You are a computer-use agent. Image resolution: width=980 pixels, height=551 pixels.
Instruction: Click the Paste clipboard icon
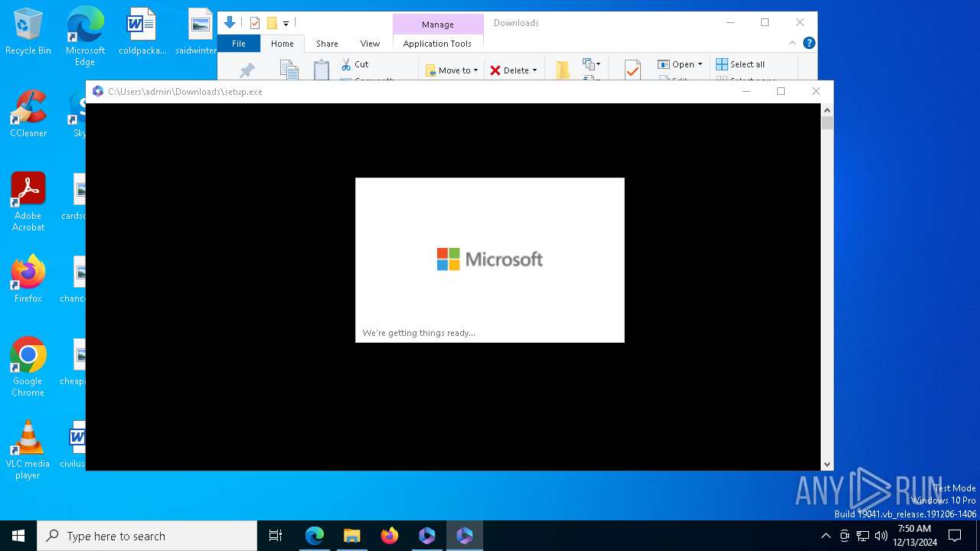coord(322,70)
